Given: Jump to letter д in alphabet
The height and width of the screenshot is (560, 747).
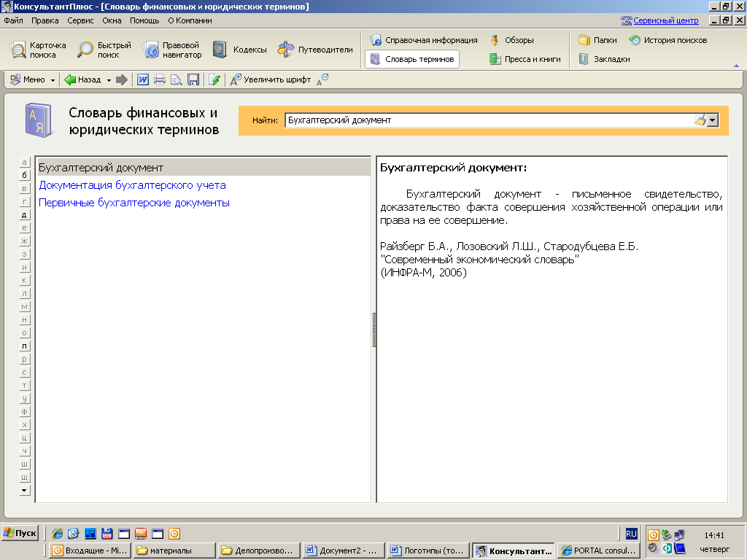Looking at the screenshot, I should pos(24,215).
